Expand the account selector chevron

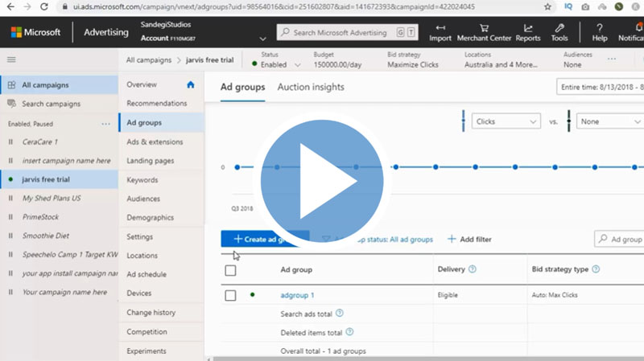click(x=263, y=39)
